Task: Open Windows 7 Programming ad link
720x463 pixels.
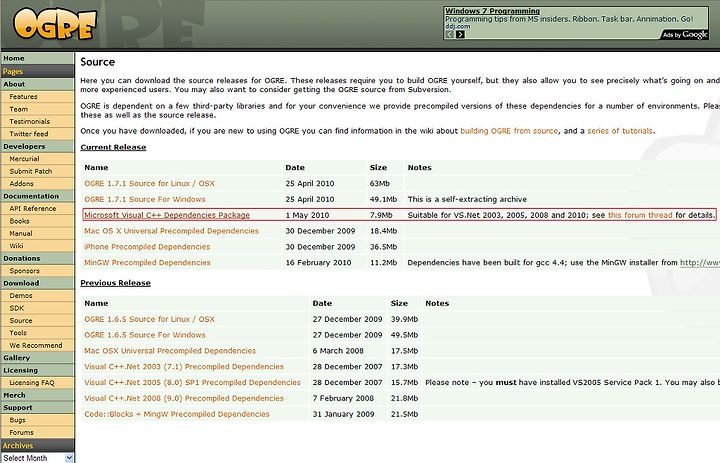Action: (492, 11)
